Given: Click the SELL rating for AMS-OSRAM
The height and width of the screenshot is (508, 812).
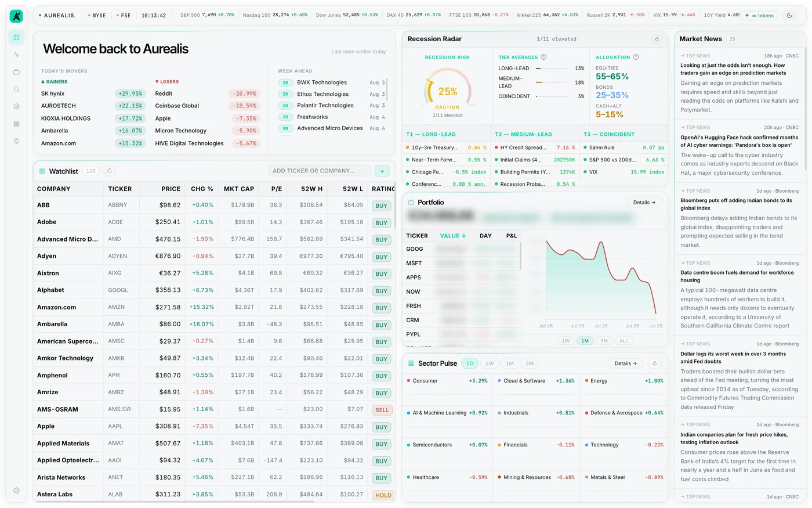Looking at the screenshot, I should click(x=382, y=410).
